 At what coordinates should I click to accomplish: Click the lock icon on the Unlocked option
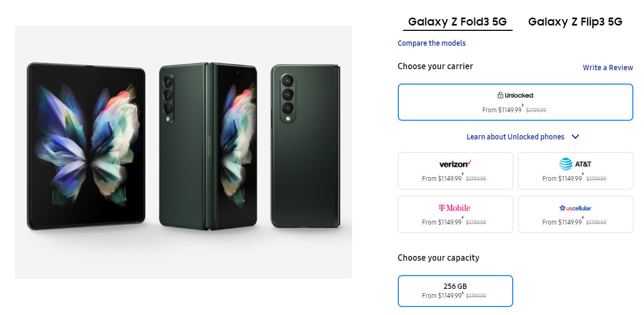[500, 96]
